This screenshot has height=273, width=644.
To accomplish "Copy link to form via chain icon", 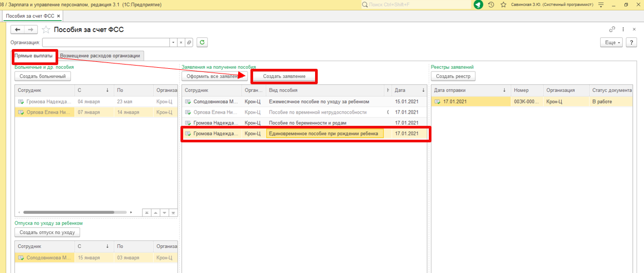I will tap(612, 29).
